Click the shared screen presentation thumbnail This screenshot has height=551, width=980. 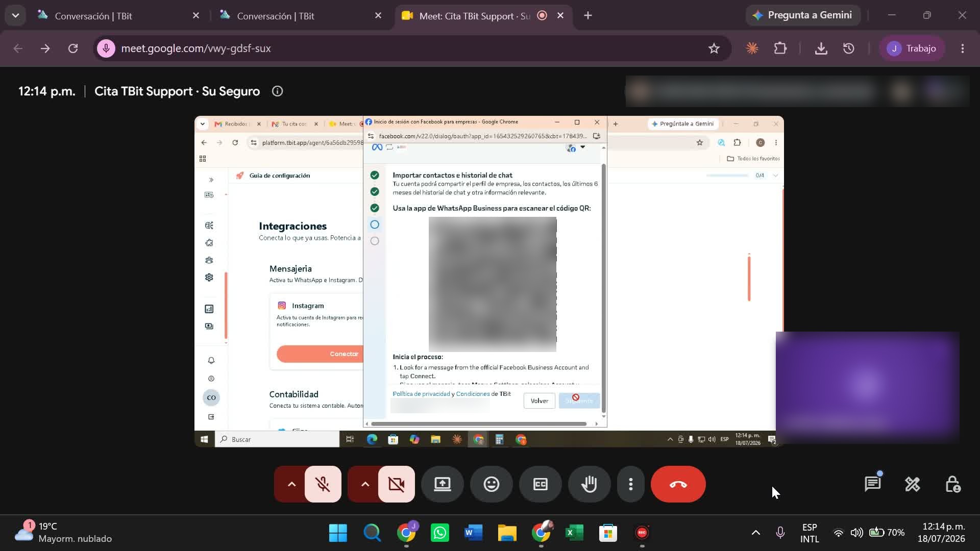coord(489,282)
